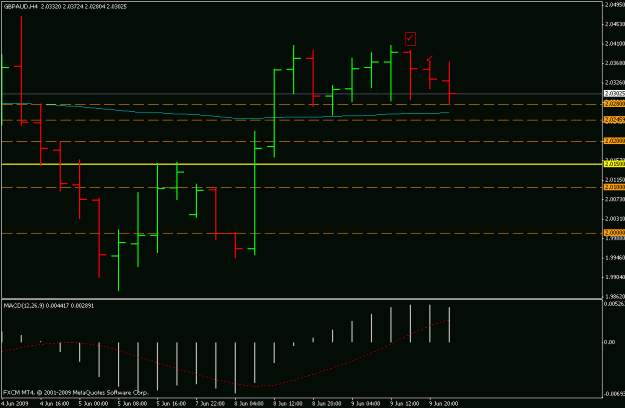The height and width of the screenshot is (408, 625).
Task: Click the '8 Jun 12:00' time label
Action: click(288, 403)
